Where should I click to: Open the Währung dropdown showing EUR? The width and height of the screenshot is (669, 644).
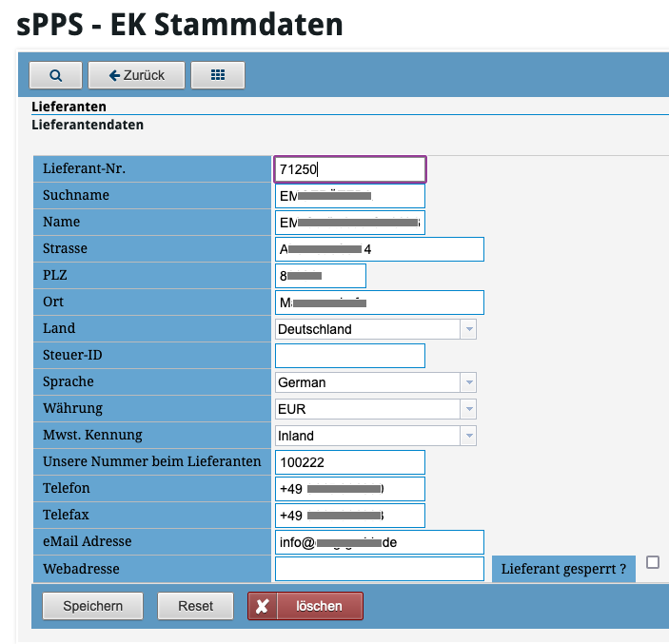click(375, 409)
